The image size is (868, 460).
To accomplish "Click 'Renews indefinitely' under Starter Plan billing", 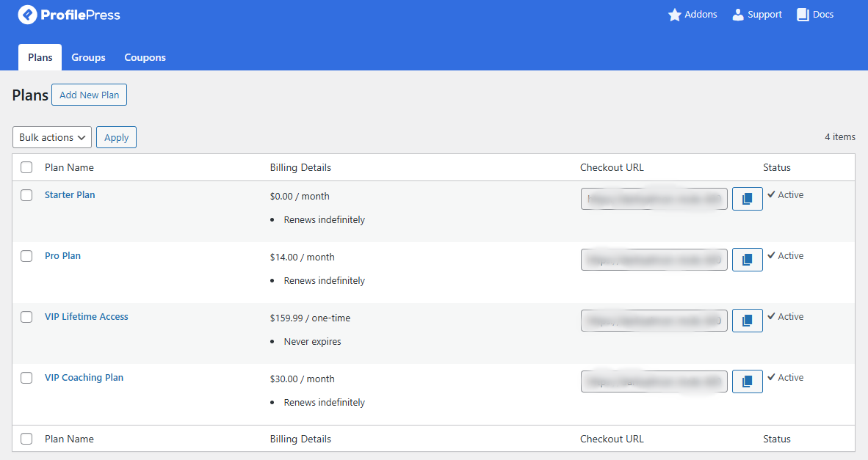I will 325,219.
